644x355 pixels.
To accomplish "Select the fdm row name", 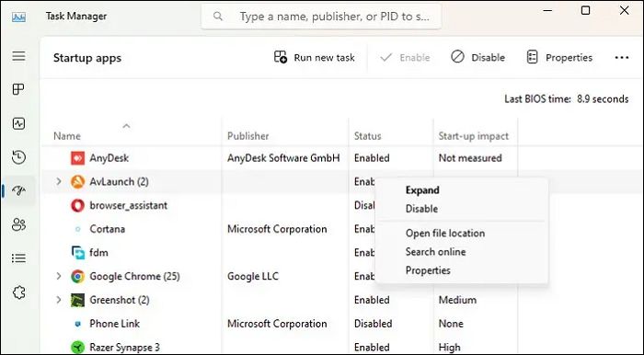I will (x=99, y=252).
